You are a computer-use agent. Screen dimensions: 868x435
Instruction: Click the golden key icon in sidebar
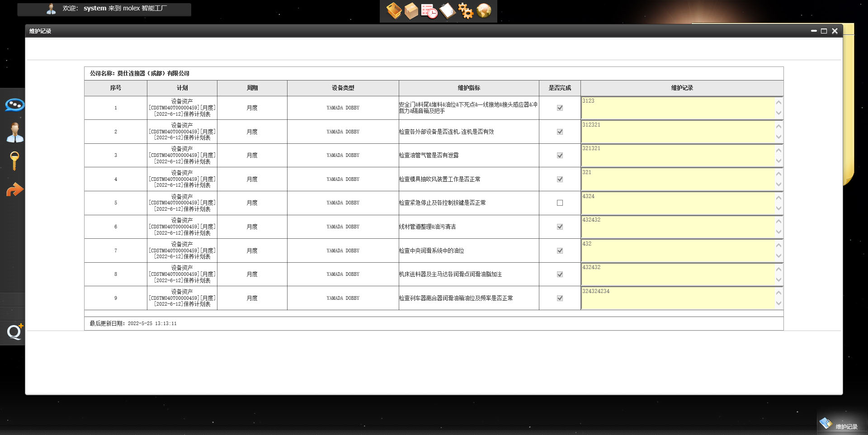tap(14, 161)
